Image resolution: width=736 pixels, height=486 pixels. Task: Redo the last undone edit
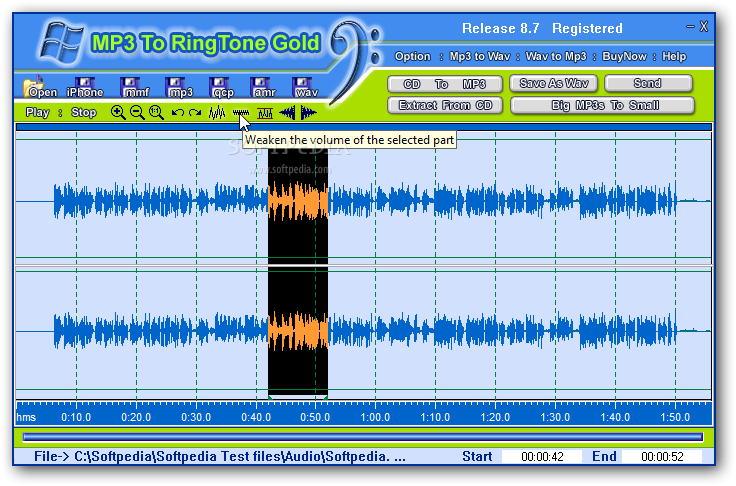click(x=195, y=113)
